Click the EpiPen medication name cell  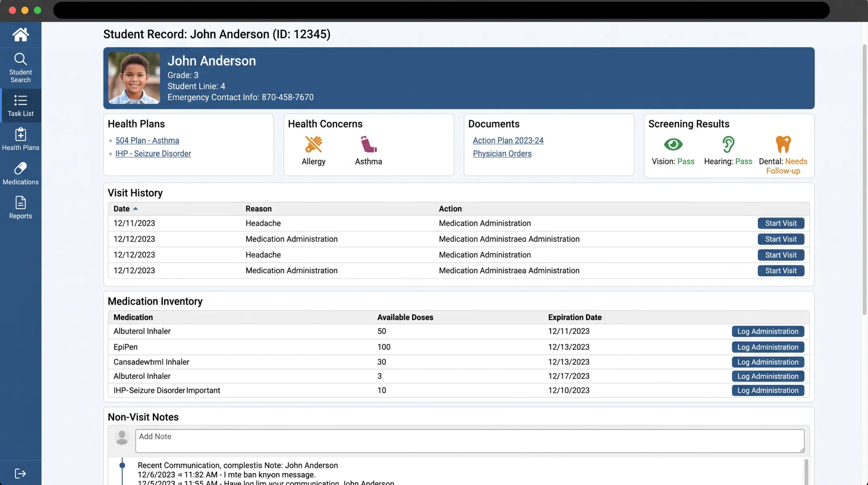point(125,347)
